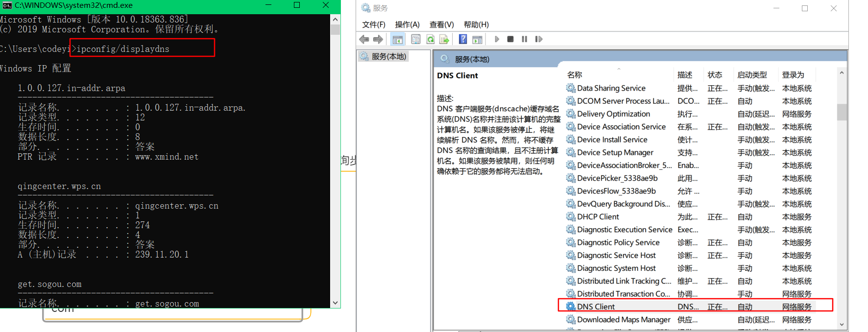Viewport: 868px width, 332px height.
Task: Click the gear icon of Distributed Link Tracking Client
Action: coord(571,281)
